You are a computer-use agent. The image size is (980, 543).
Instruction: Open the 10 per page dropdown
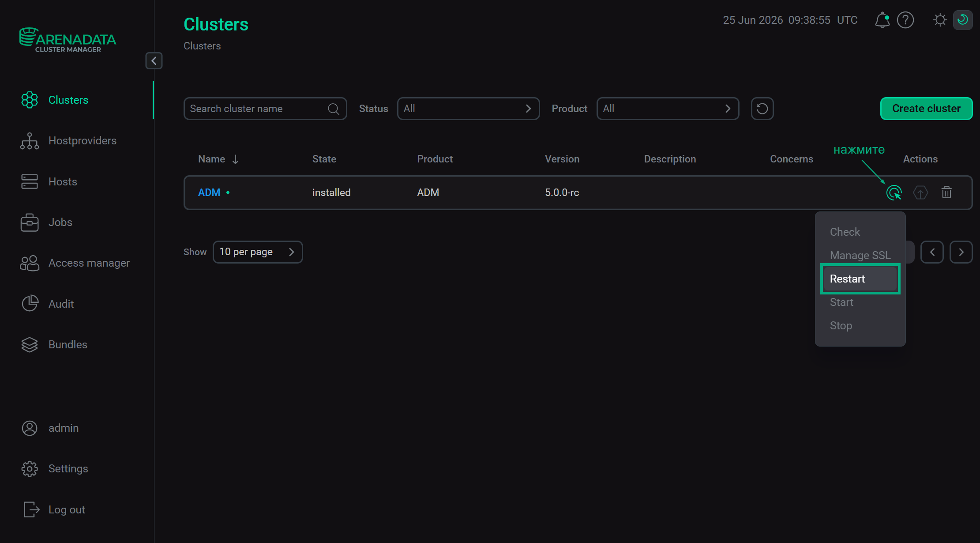pyautogui.click(x=258, y=252)
